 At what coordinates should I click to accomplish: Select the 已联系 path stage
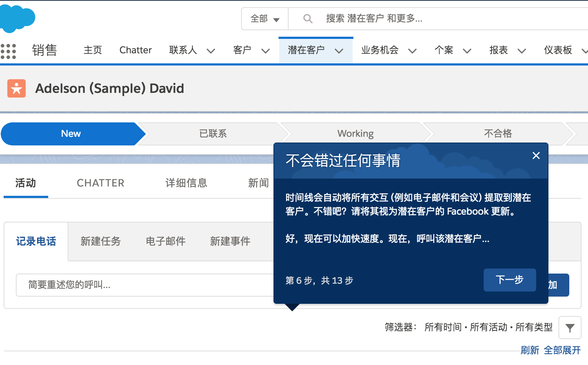(x=213, y=134)
